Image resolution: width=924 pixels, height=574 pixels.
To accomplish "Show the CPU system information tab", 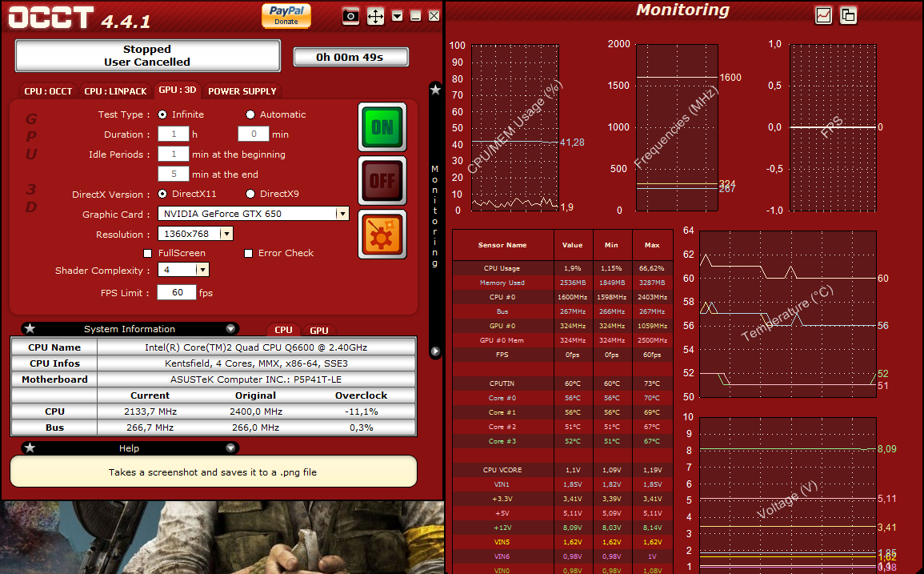I will pyautogui.click(x=283, y=330).
